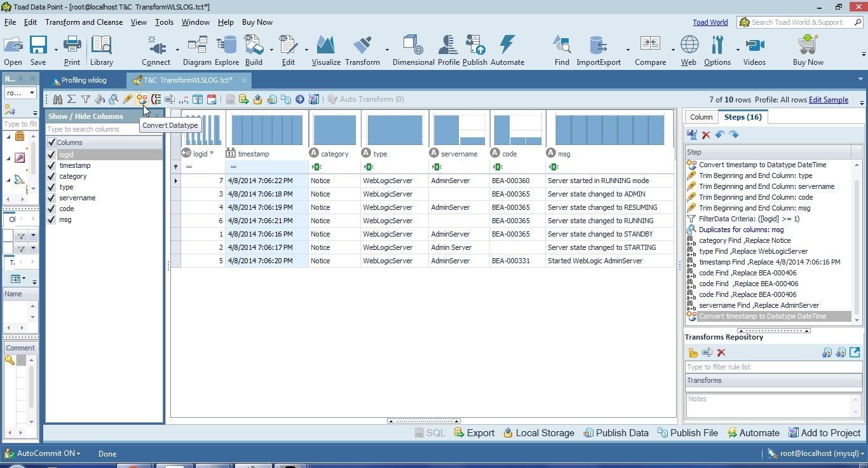The height and width of the screenshot is (468, 868).
Task: Click the Visualize ribbon button
Action: pos(326,50)
